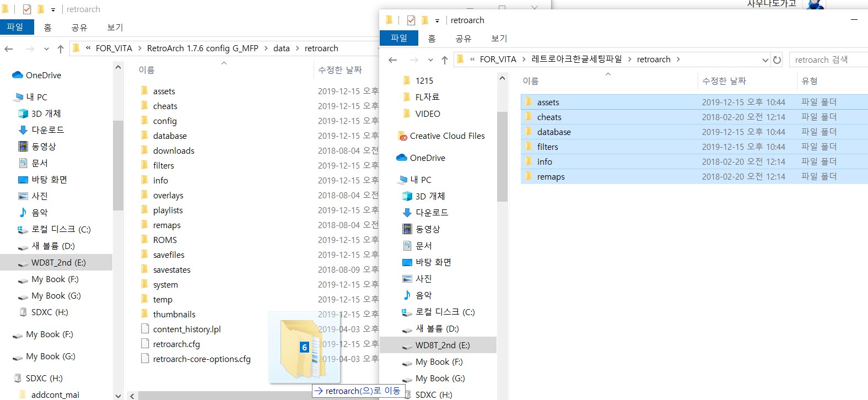Open VIDEO folder in right window's sidebar
868x400 pixels.
(x=428, y=113)
